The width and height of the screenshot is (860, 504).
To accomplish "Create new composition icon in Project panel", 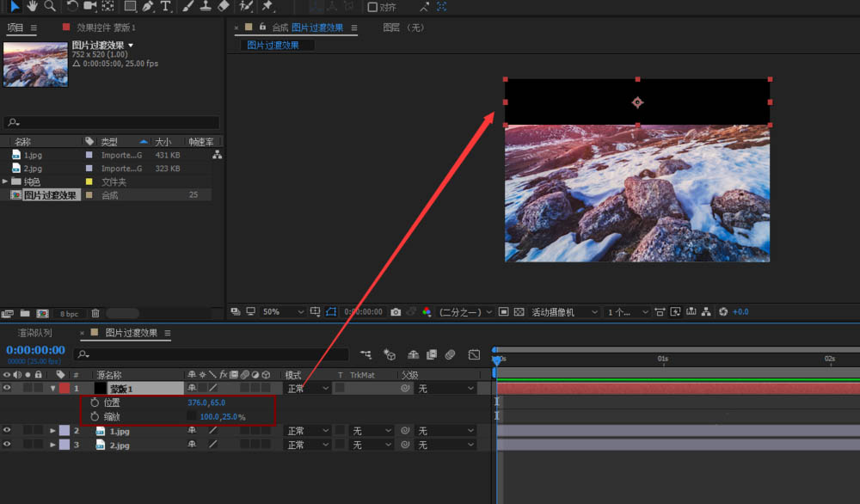I will pyautogui.click(x=42, y=314).
